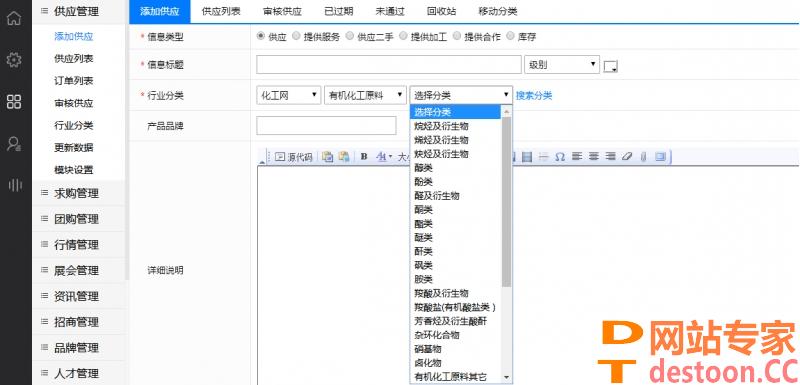Open the four-squares modules icon in left rail
Viewport: 800px width, 385px height.
[14, 101]
